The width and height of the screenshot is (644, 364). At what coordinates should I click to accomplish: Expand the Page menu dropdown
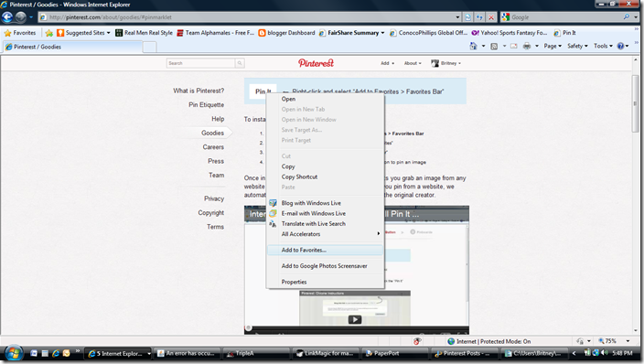(553, 46)
